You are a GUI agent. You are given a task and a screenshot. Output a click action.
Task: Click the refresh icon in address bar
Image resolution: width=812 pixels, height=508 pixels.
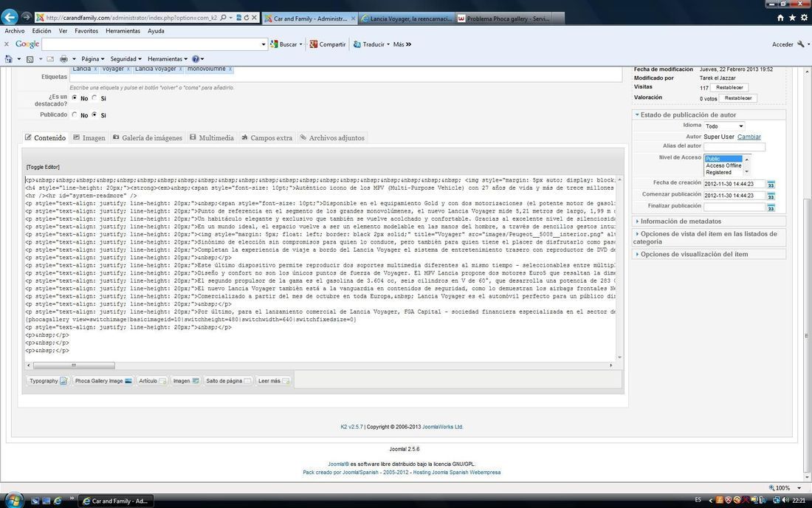tap(247, 18)
